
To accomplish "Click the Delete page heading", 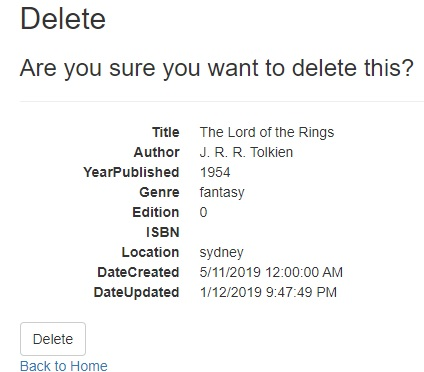I will (x=63, y=19).
